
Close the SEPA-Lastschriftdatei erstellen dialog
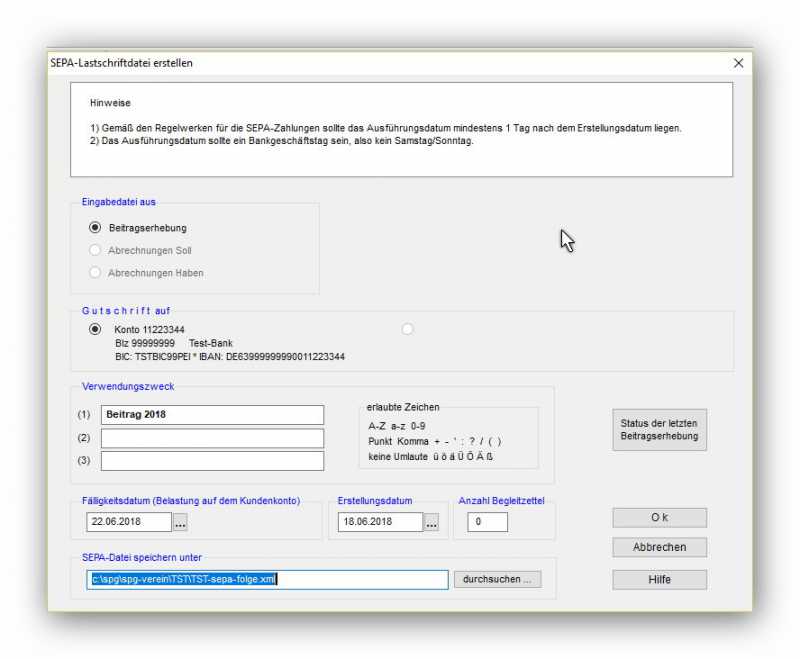tap(738, 63)
